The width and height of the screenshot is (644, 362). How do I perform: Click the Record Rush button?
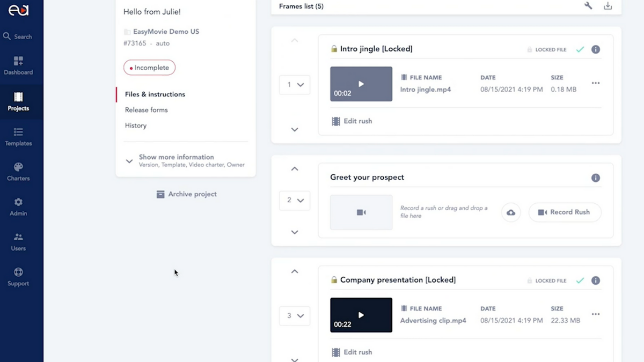click(x=565, y=212)
